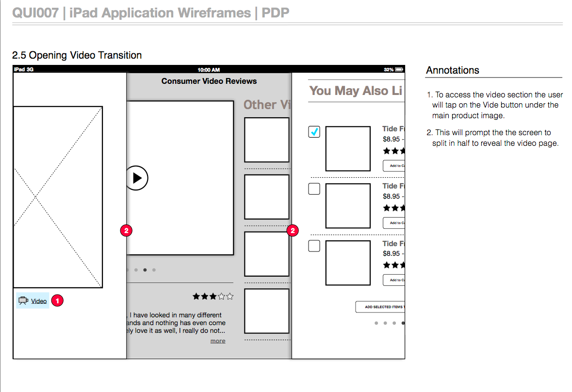
Task: Click Add to Cart for first product
Action: click(x=394, y=166)
